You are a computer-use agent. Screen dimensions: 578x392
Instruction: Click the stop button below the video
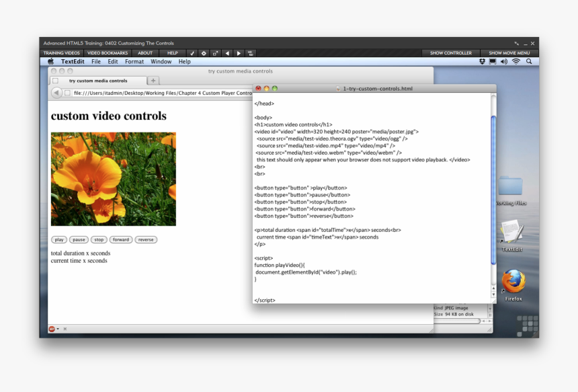(99, 239)
